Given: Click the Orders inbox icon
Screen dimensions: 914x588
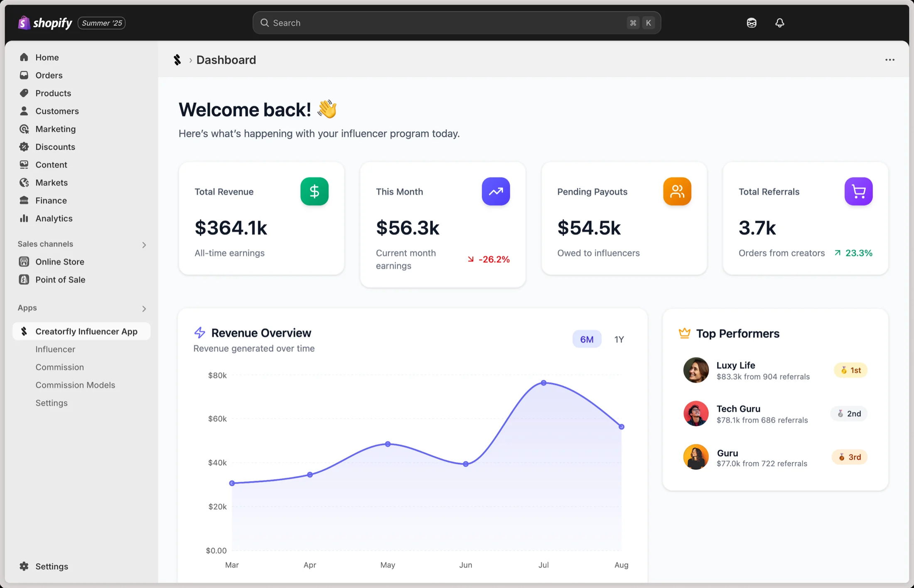Looking at the screenshot, I should [x=24, y=75].
